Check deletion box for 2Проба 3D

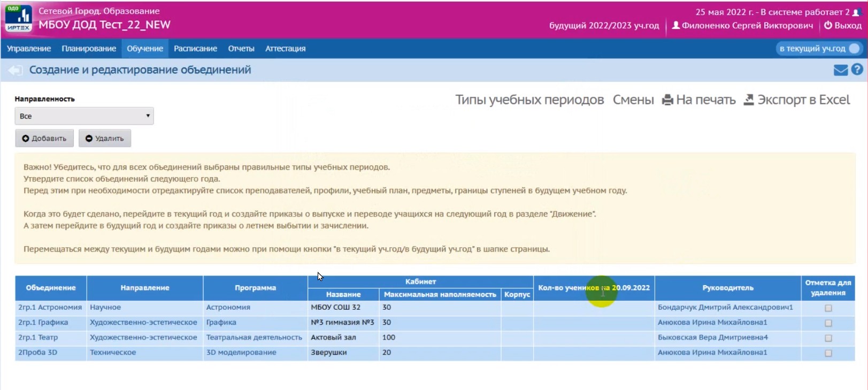click(828, 353)
